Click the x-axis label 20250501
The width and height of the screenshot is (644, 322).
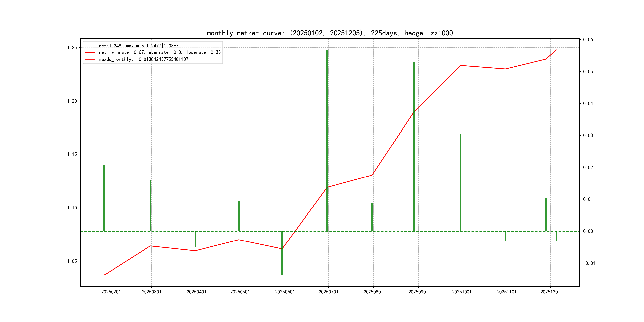coord(240,292)
